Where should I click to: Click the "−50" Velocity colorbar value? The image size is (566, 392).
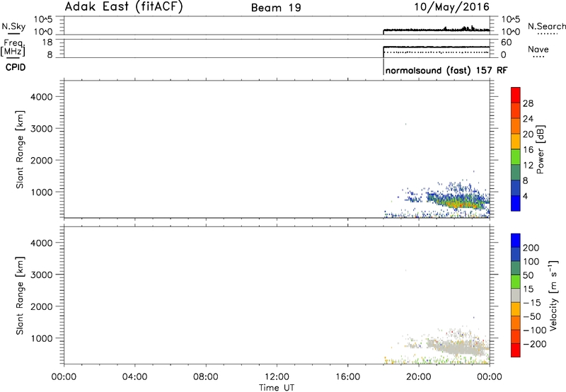point(532,316)
